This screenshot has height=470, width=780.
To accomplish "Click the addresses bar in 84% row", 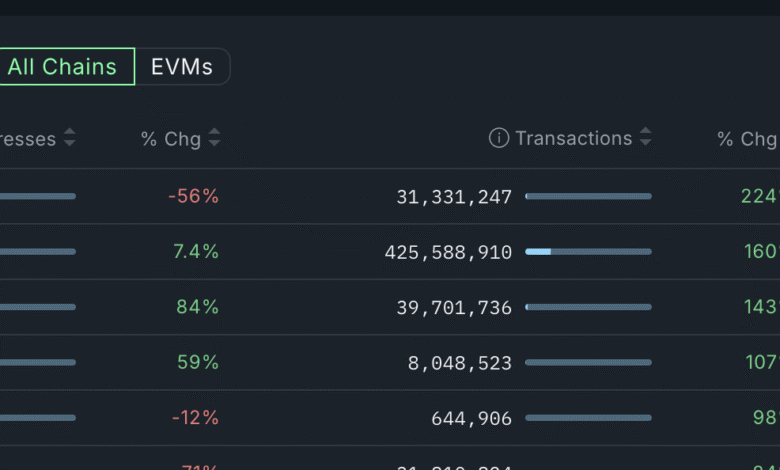I will coord(38,307).
